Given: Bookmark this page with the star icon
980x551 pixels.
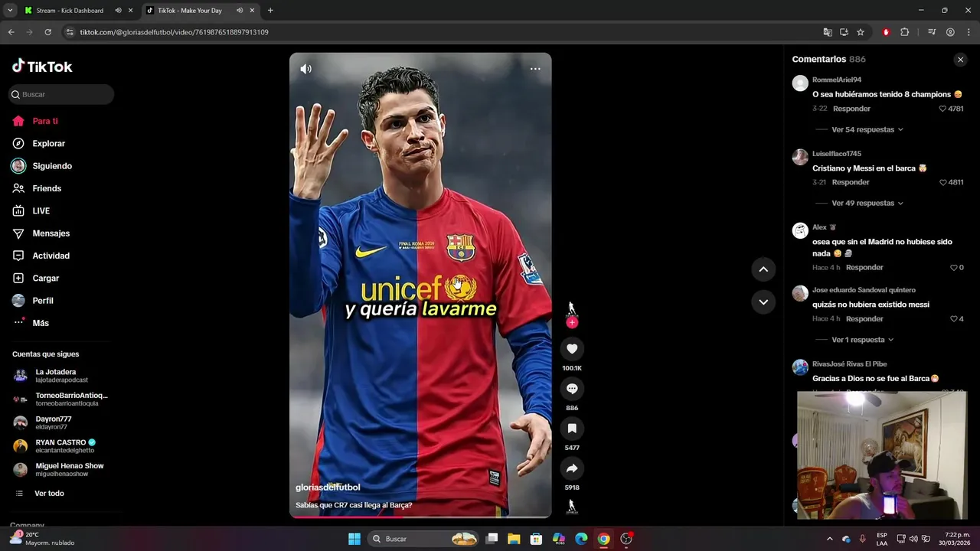Looking at the screenshot, I should 861,32.
